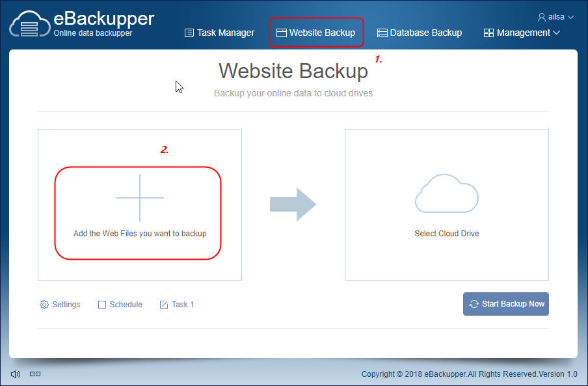Click the user profile silhouette icon
The height and width of the screenshot is (386, 588).
(542, 18)
